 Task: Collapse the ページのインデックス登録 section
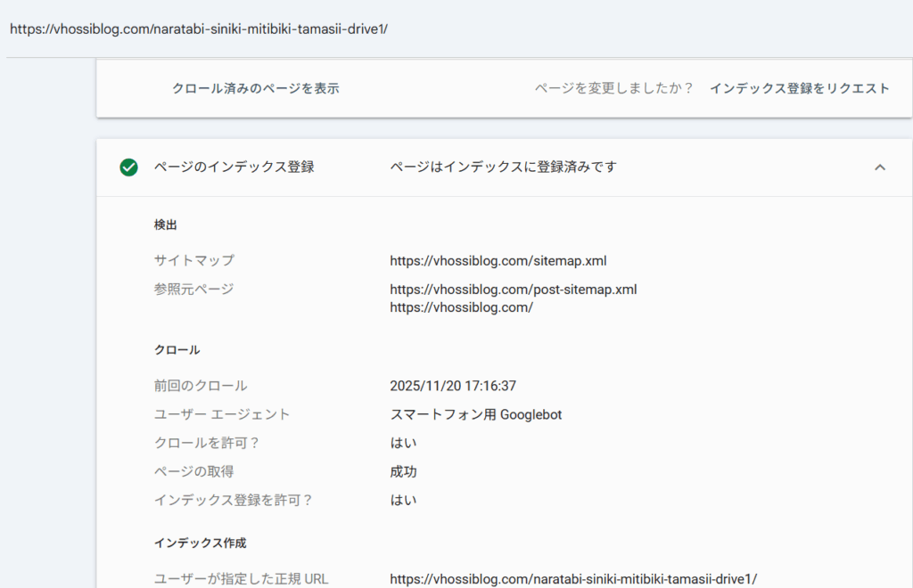880,167
